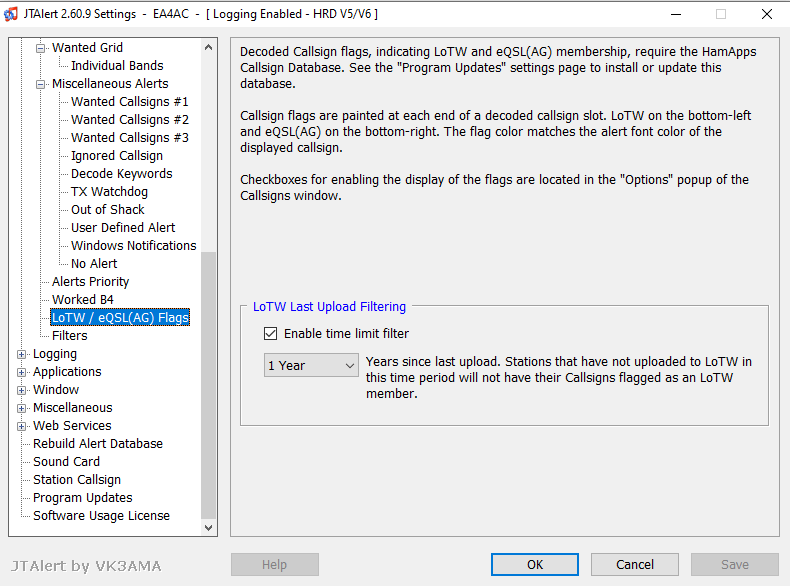Image resolution: width=790 pixels, height=586 pixels.
Task: Minimize the JTAlert Settings window
Action: tap(676, 14)
